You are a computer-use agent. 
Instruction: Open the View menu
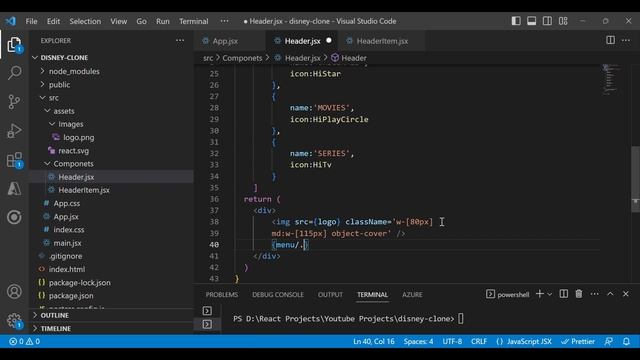click(x=118, y=21)
